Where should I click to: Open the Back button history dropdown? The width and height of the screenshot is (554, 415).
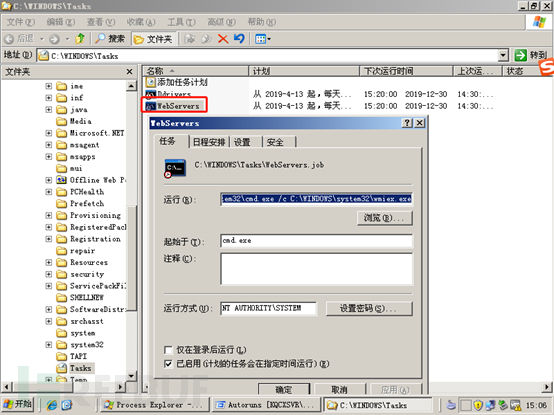tap(42, 38)
